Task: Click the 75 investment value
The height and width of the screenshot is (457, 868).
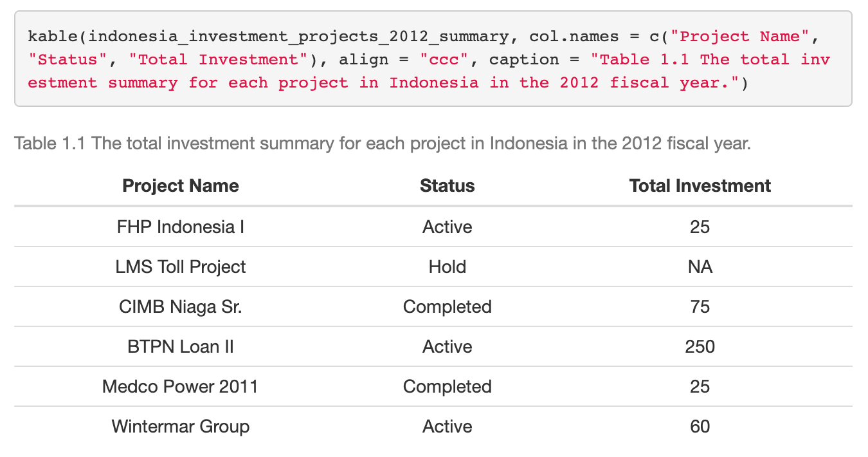Action: 700,307
